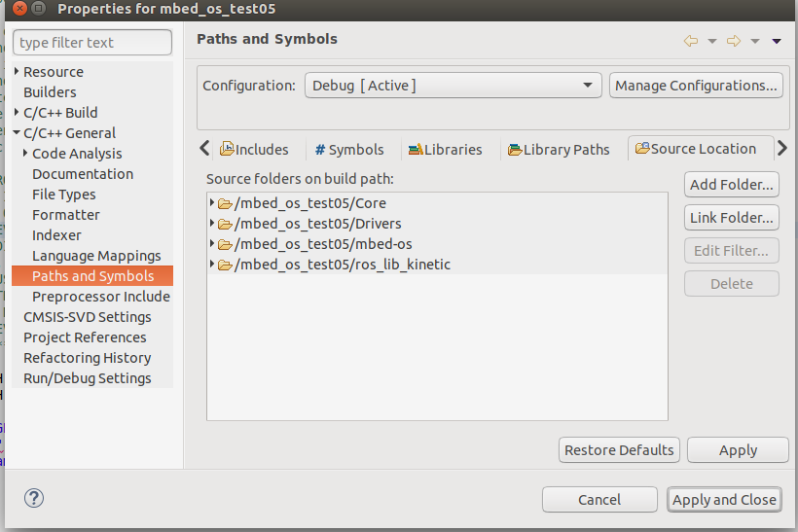798x532 pixels.
Task: Open the view menu triangle icon
Action: point(777,41)
